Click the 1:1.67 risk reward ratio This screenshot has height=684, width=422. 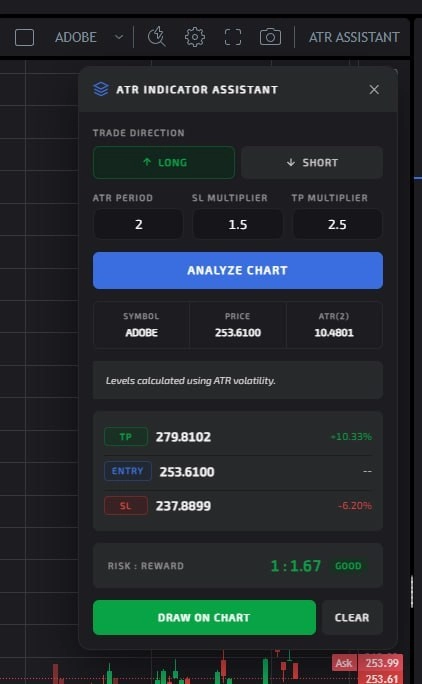[296, 566]
